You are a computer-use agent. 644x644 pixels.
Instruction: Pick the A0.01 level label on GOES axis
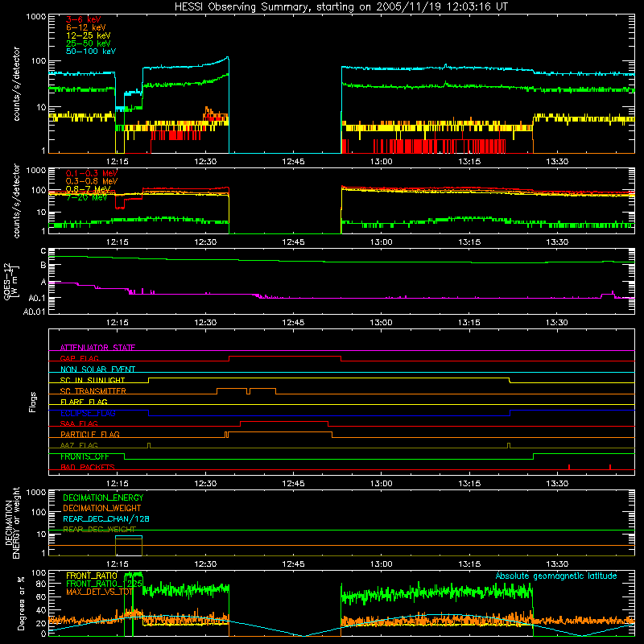point(35,312)
